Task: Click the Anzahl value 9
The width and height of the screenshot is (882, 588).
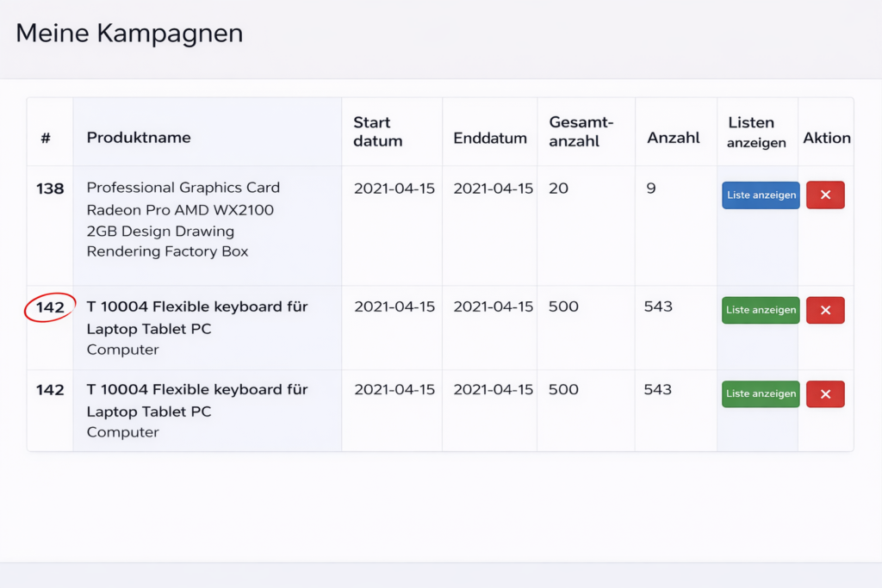Action: 651,189
